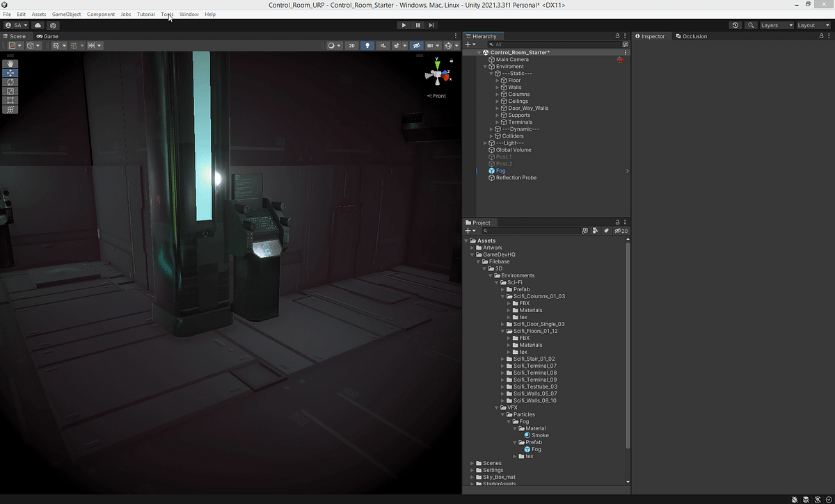Select the Scale tool
Image resolution: width=835 pixels, height=504 pixels.
coord(10,91)
